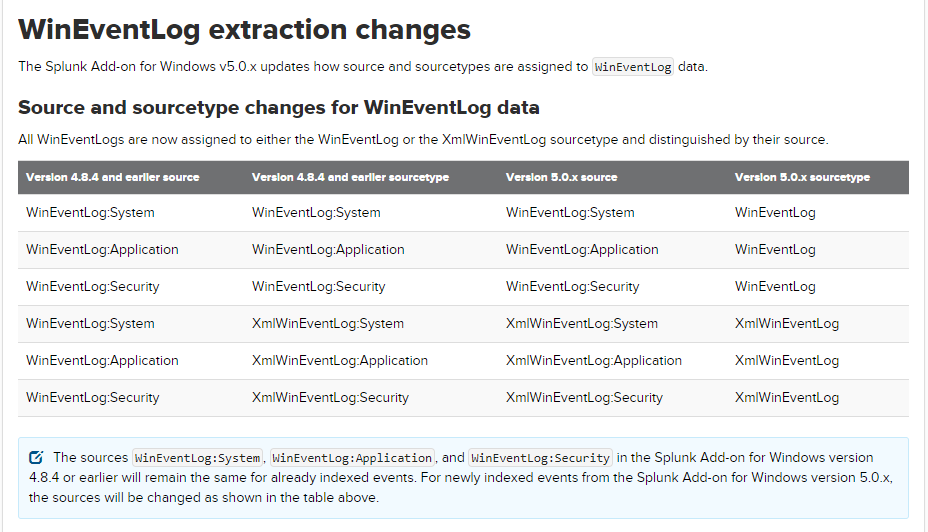Select WinEventLog:Security in the earlier sourcetype column
928x532 pixels.
coord(319,286)
